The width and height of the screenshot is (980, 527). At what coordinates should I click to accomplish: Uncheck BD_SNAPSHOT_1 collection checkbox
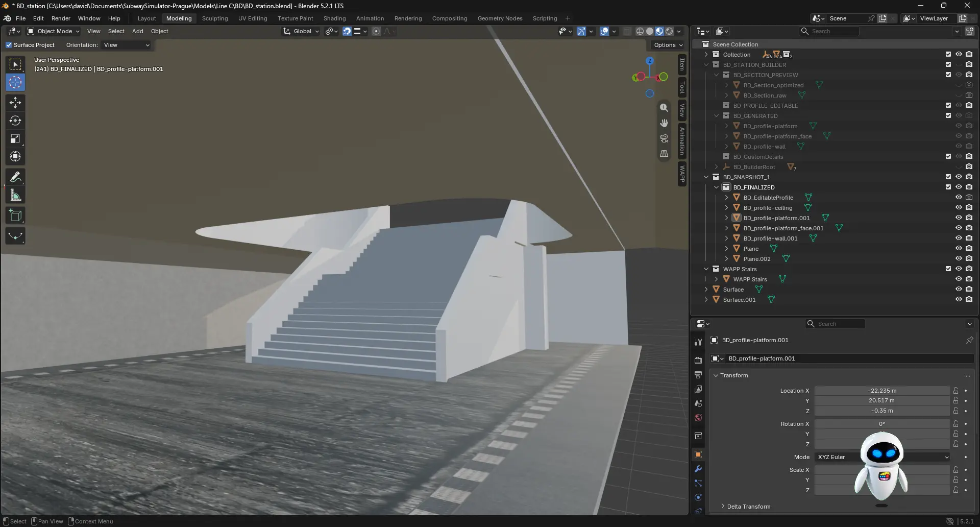(948, 177)
